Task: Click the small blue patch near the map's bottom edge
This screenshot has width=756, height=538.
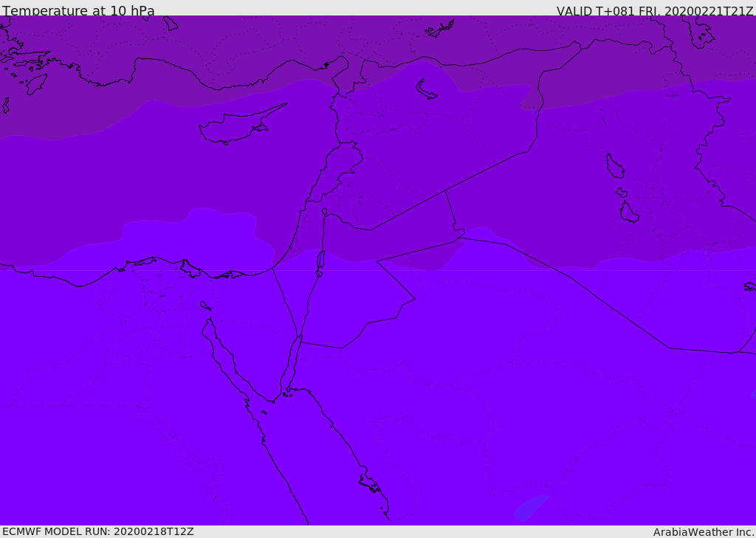Action: (530, 508)
